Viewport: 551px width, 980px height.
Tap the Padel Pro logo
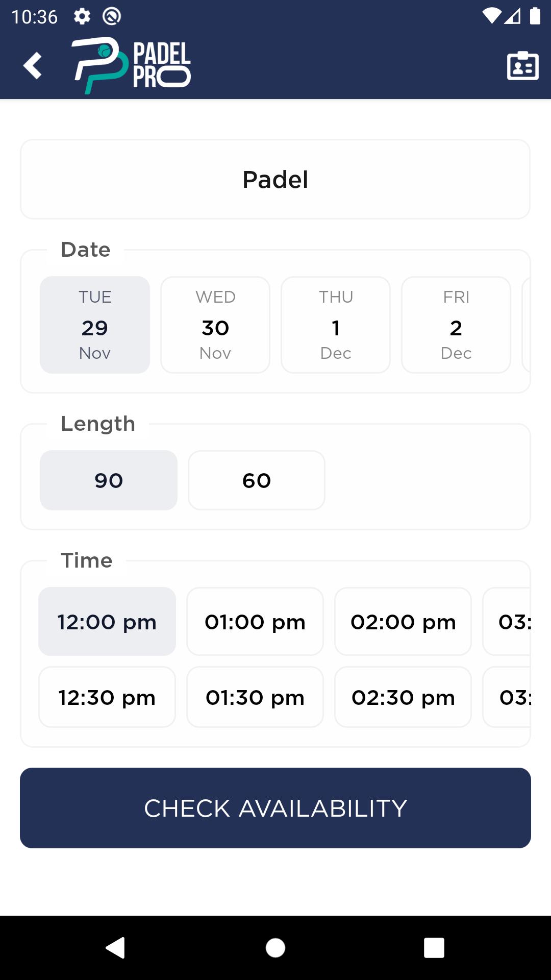132,65
